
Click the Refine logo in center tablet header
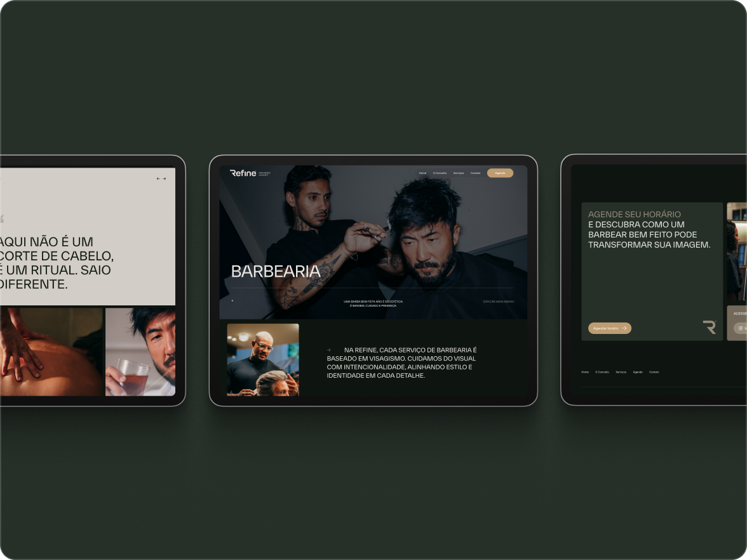(x=243, y=173)
